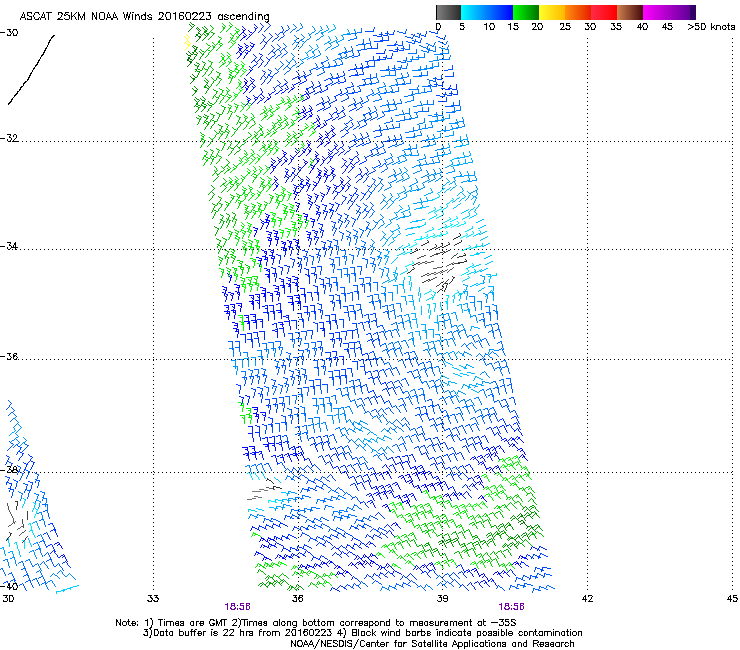
Task: Click the latitude label '-34'
Action: click(x=9, y=246)
